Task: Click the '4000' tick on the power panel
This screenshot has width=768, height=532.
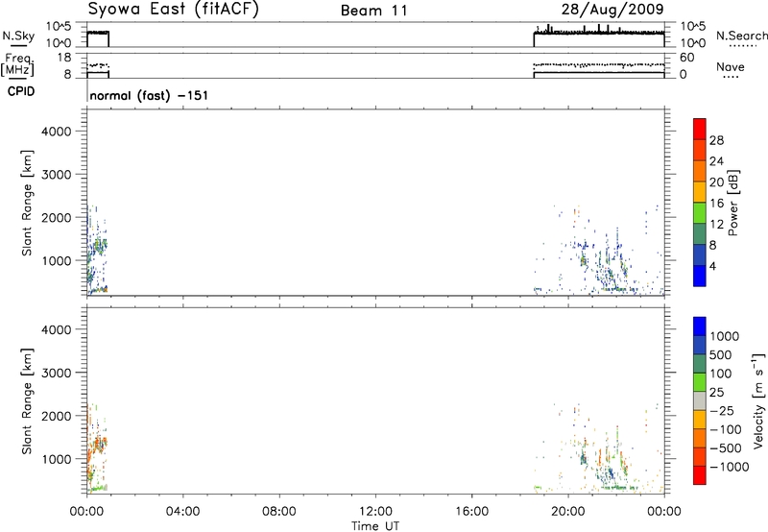Action: (x=56, y=132)
